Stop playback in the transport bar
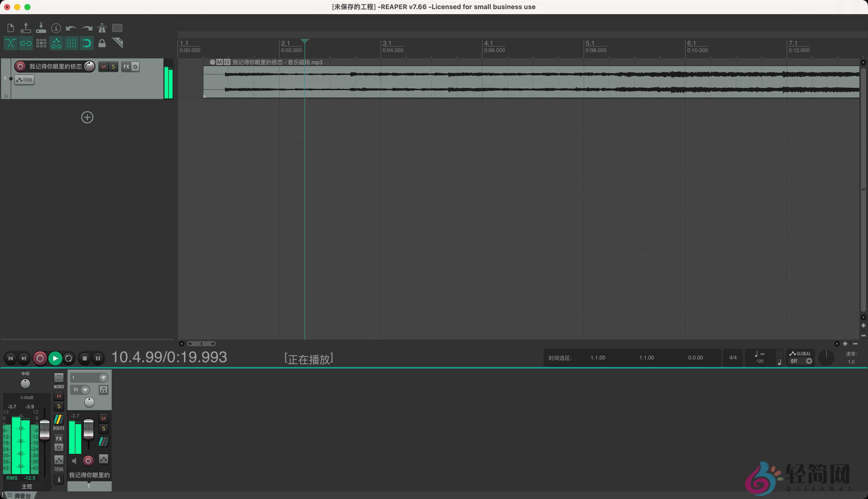 pyautogui.click(x=85, y=358)
